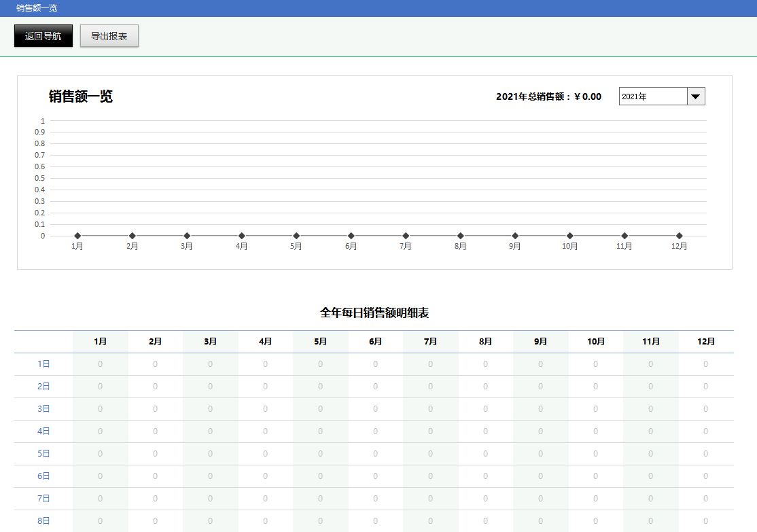Click the 0.5 label on chart y-axis
This screenshot has height=532, width=757.
39,178
